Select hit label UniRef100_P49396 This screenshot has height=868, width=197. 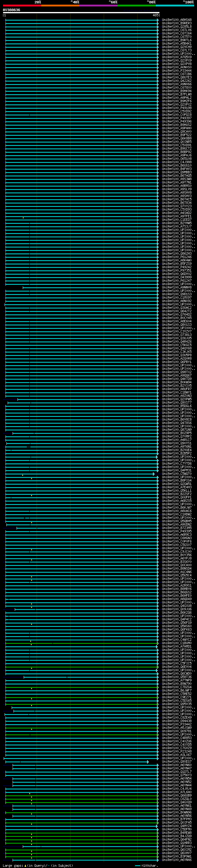tap(177, 122)
